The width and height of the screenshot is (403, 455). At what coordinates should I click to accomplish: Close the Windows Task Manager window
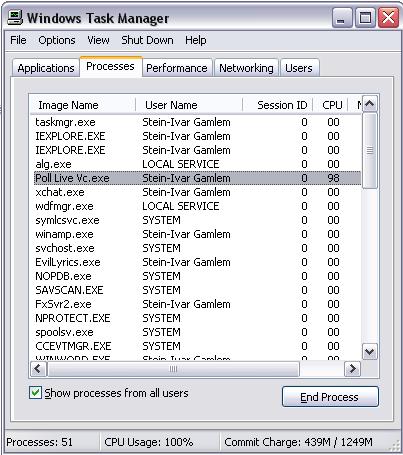(388, 17)
